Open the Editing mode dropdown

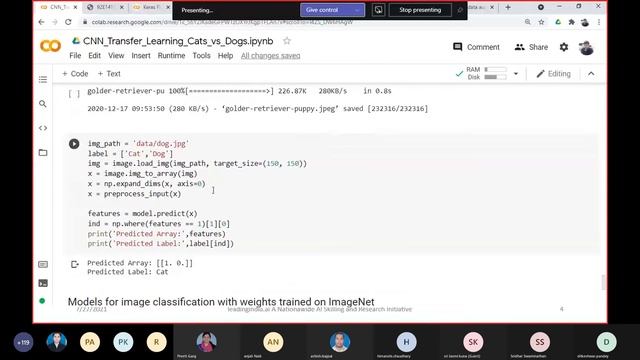(x=553, y=74)
